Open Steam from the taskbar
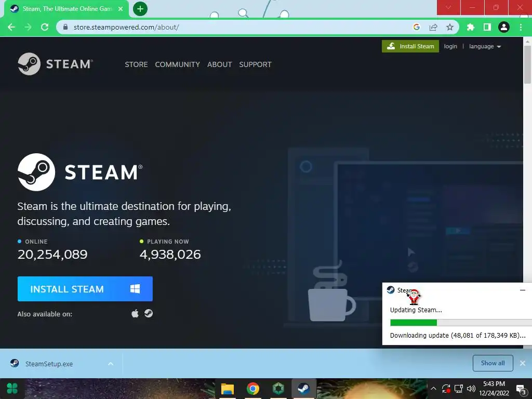The height and width of the screenshot is (399, 532). point(303,389)
